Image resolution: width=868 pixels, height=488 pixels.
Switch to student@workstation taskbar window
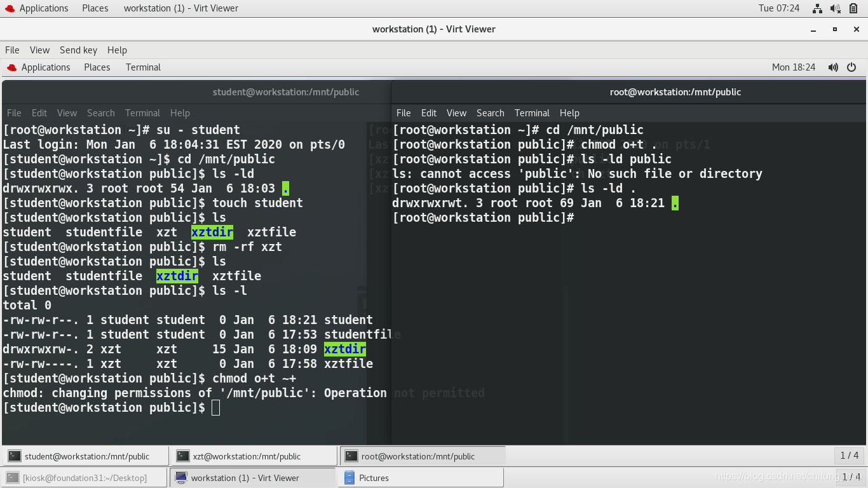(x=86, y=456)
